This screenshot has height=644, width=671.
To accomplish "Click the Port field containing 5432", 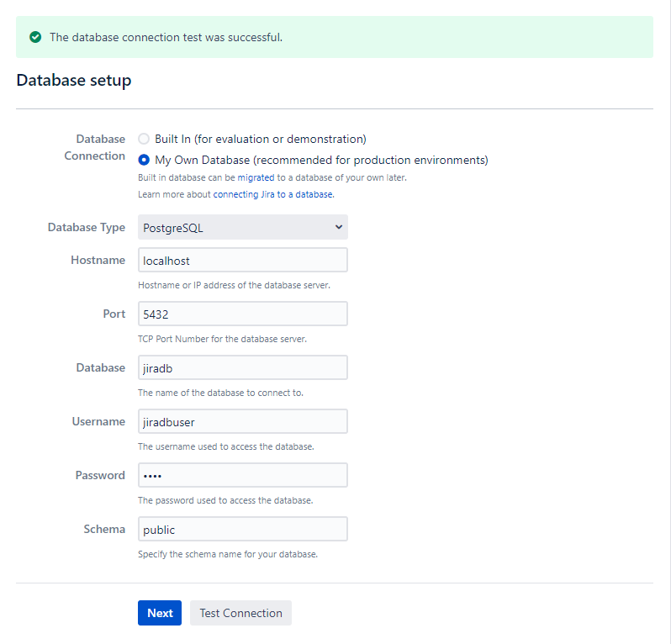I will click(243, 314).
